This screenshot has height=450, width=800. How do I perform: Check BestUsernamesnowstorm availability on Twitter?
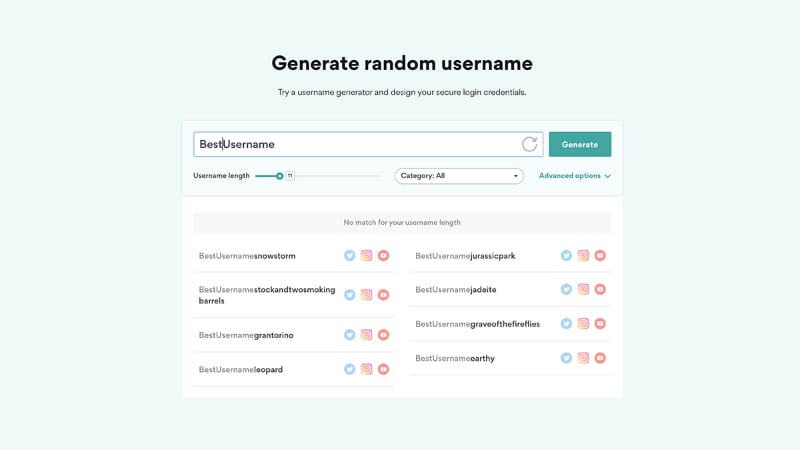[x=350, y=256]
